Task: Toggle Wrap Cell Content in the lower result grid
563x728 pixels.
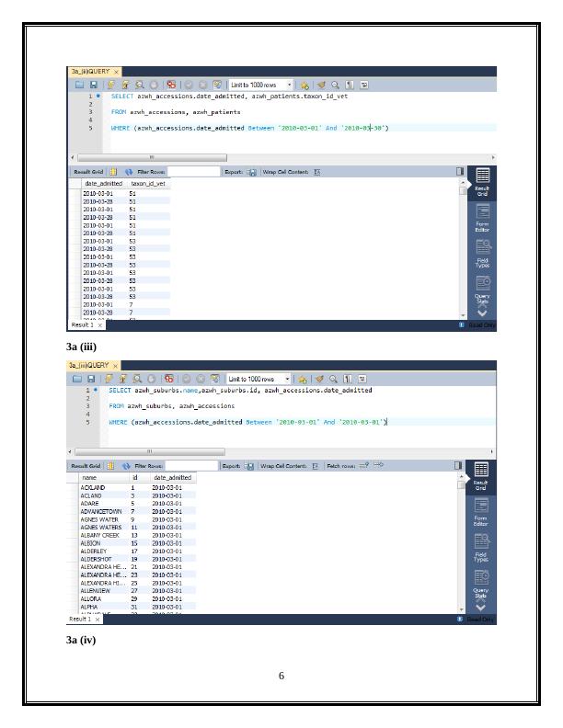Action: pyautogui.click(x=317, y=465)
